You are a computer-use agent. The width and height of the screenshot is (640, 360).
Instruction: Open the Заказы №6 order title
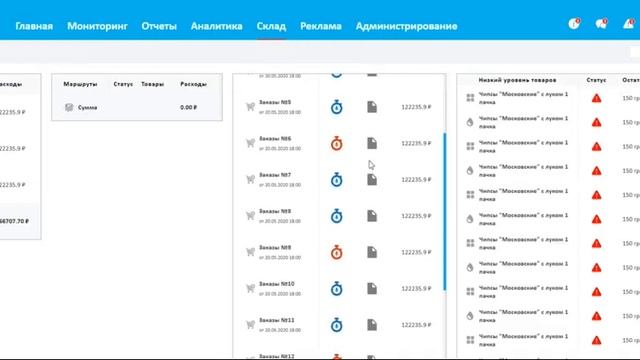[x=275, y=138]
